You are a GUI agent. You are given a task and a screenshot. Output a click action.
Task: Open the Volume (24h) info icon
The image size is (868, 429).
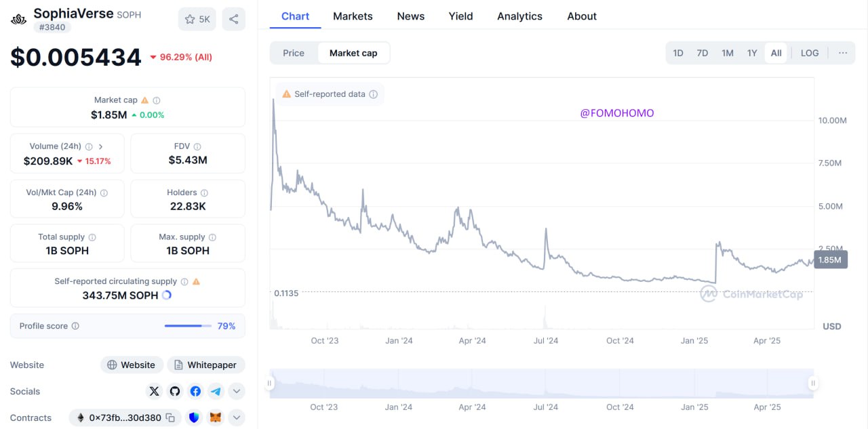(88, 146)
